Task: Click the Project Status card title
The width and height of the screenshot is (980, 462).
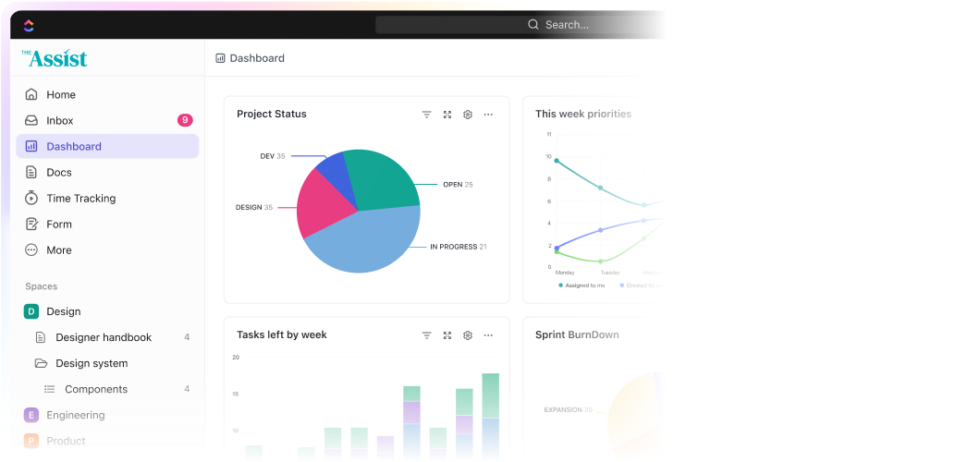Action: point(271,115)
